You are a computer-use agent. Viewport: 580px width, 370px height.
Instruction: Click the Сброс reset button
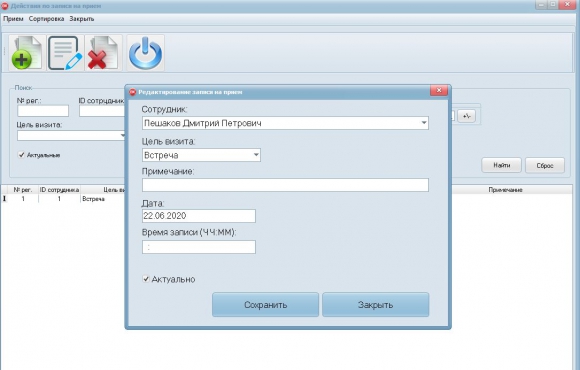[x=545, y=165]
